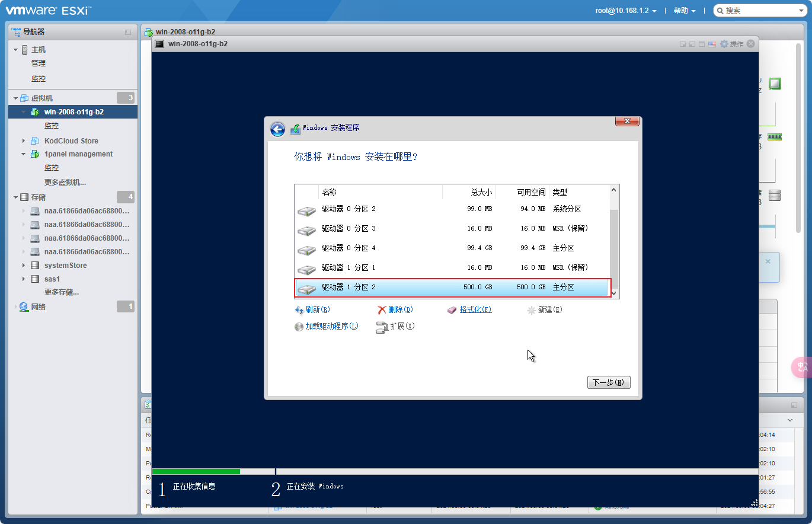Click the blue back arrow in Windows setup

point(277,130)
